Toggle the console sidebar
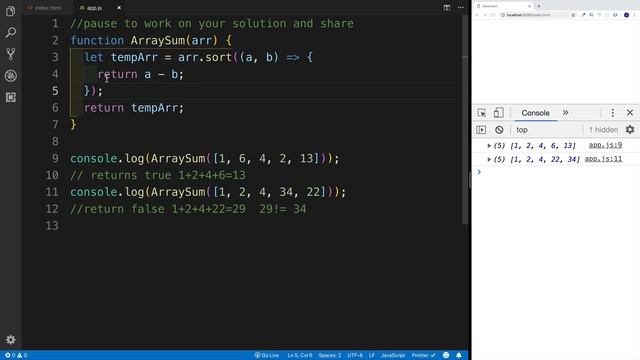 pyautogui.click(x=481, y=130)
